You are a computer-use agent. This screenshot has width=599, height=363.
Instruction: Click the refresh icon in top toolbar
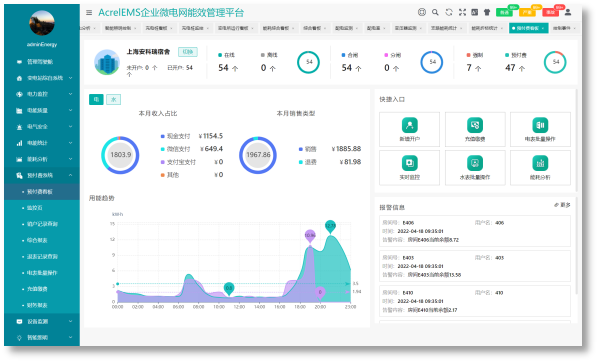click(x=449, y=12)
